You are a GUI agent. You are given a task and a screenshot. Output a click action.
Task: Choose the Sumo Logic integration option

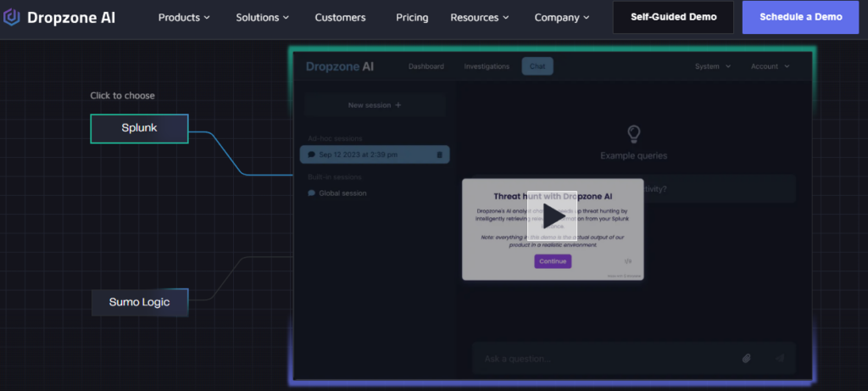[140, 303]
